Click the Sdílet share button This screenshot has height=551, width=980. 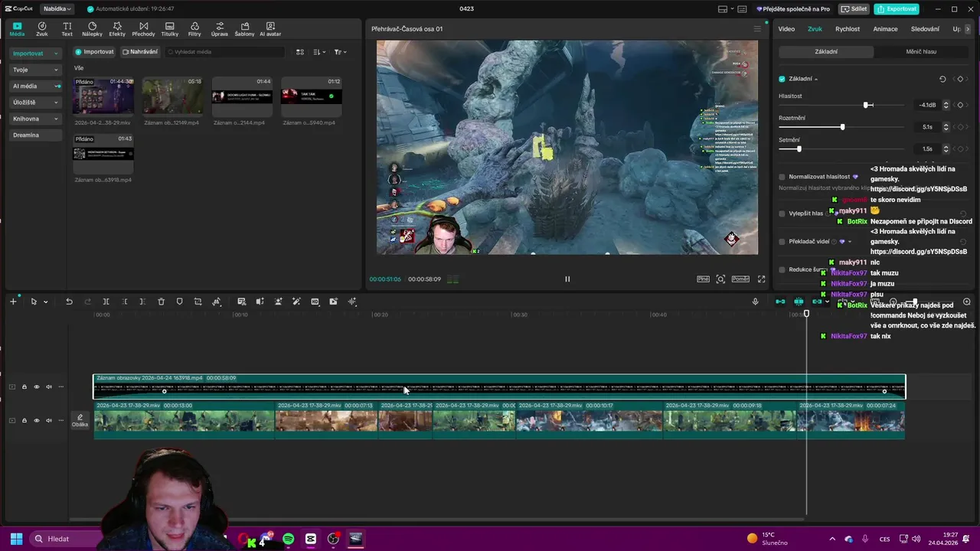tap(854, 9)
